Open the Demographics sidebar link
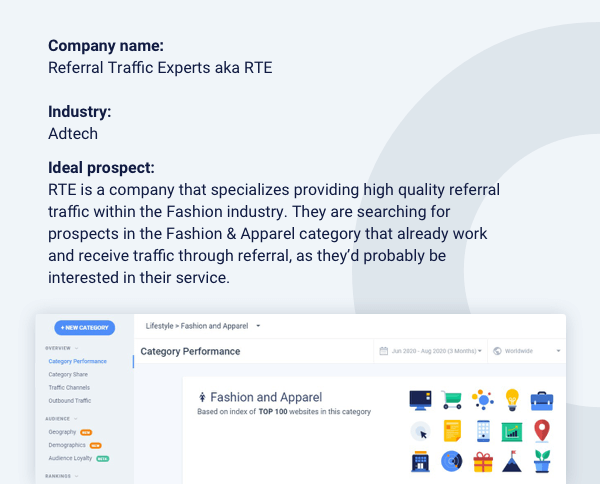 pos(67,444)
